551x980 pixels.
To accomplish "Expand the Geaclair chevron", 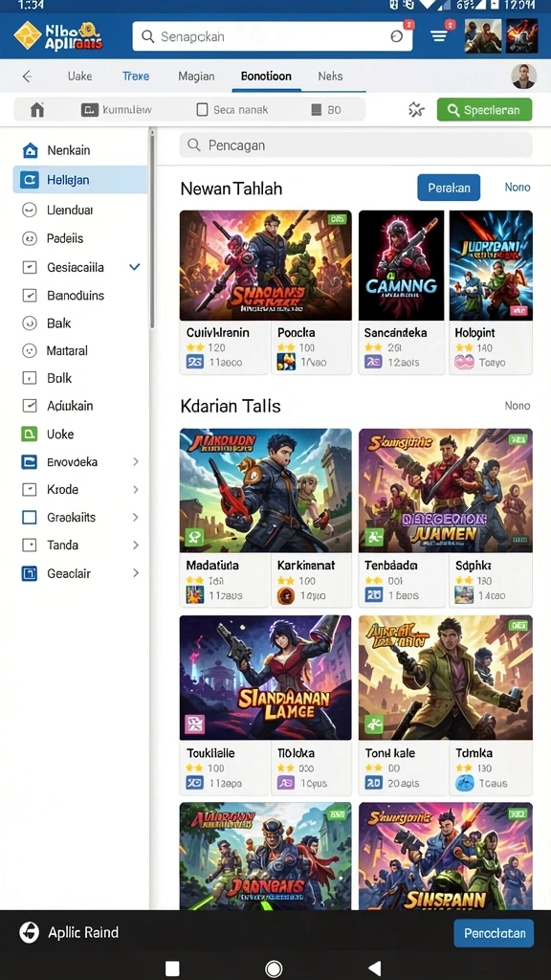I will tap(136, 573).
